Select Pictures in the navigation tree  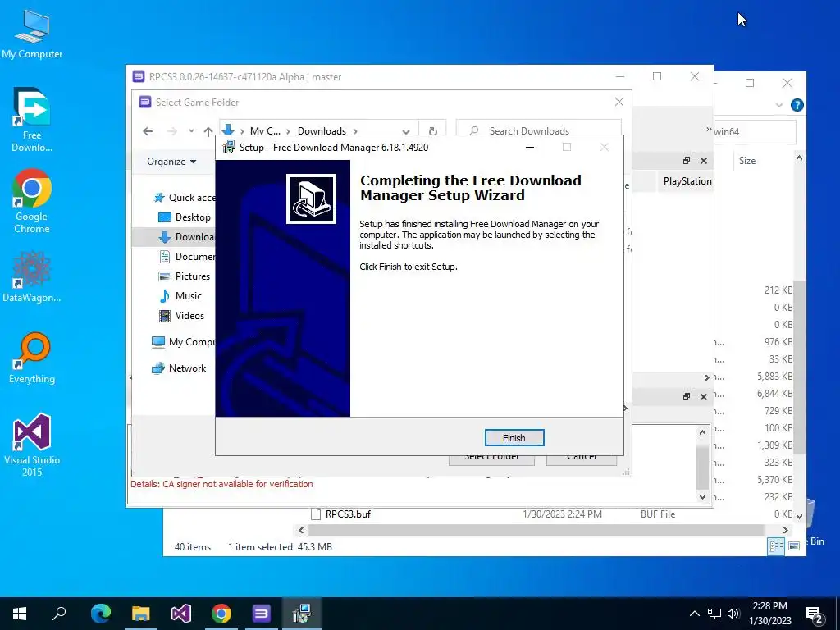(x=185, y=276)
